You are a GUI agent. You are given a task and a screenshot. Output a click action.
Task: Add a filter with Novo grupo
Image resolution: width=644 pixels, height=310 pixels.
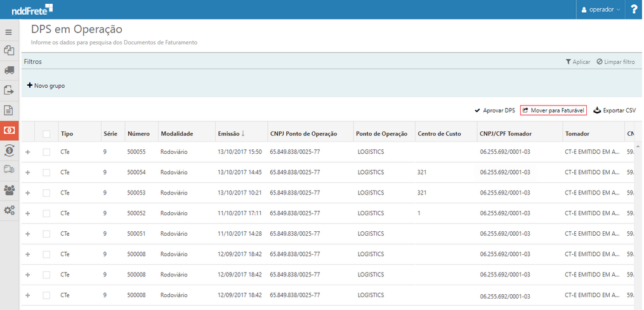[46, 86]
